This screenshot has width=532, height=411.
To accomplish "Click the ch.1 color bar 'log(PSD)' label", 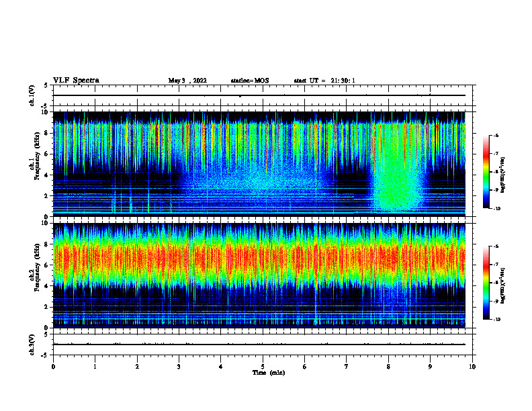I will point(503,175).
